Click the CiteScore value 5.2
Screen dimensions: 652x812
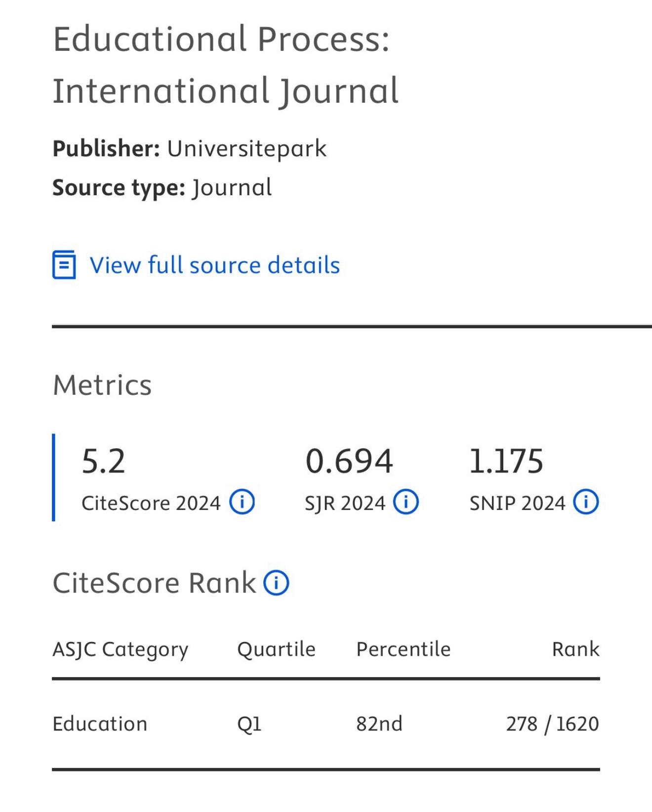click(x=103, y=461)
